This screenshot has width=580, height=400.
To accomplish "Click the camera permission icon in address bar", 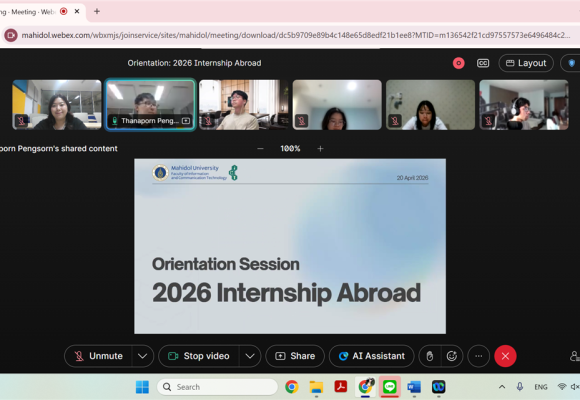I will point(11,35).
